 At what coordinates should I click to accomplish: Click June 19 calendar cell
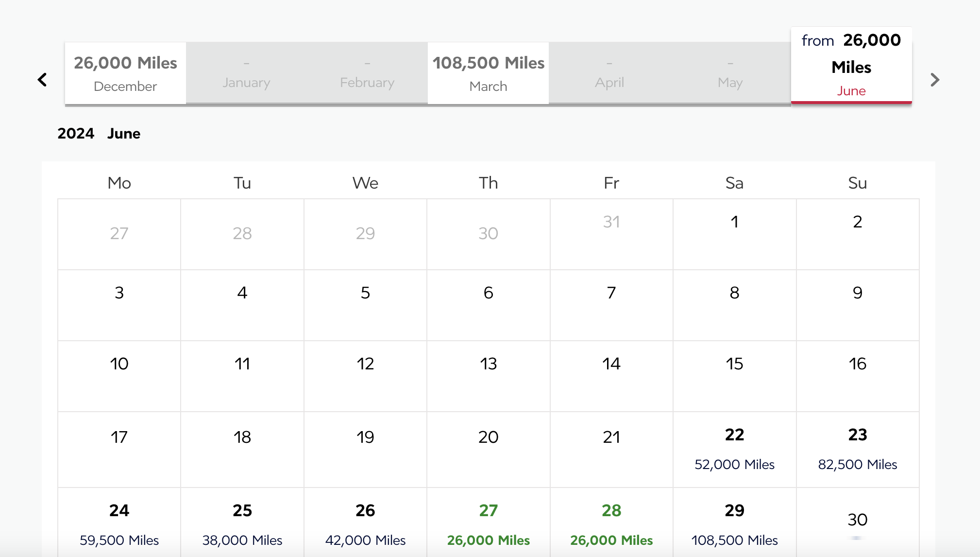pyautogui.click(x=365, y=450)
